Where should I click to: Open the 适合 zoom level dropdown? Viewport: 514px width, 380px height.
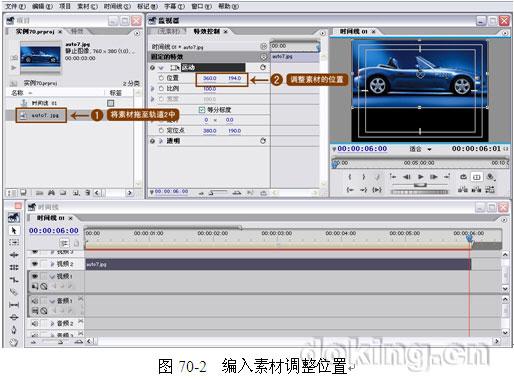click(420, 149)
